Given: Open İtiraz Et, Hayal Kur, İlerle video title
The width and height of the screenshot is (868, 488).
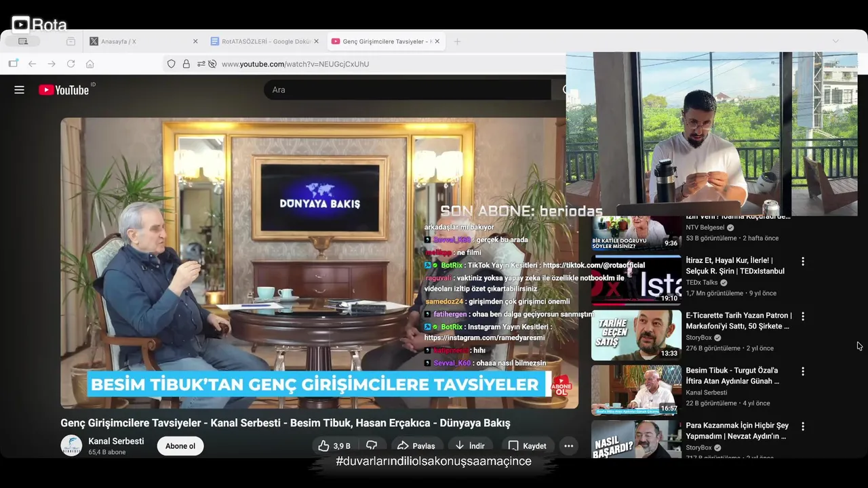Looking at the screenshot, I should pyautogui.click(x=735, y=266).
